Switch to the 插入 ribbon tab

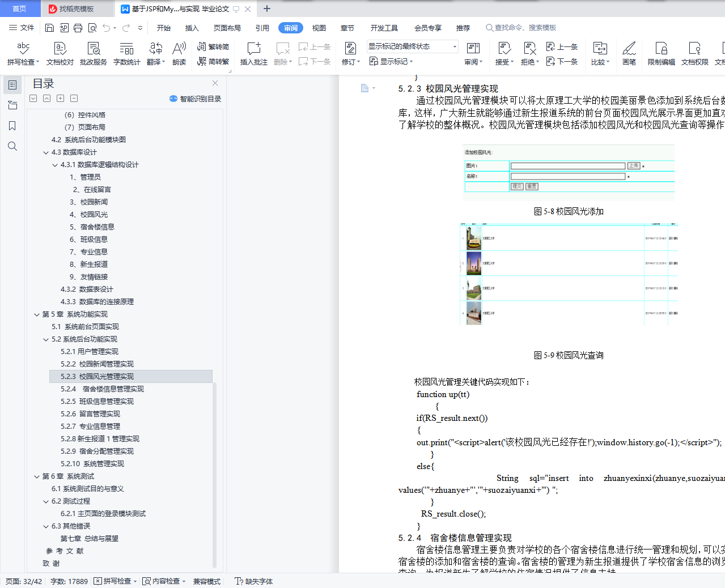192,28
